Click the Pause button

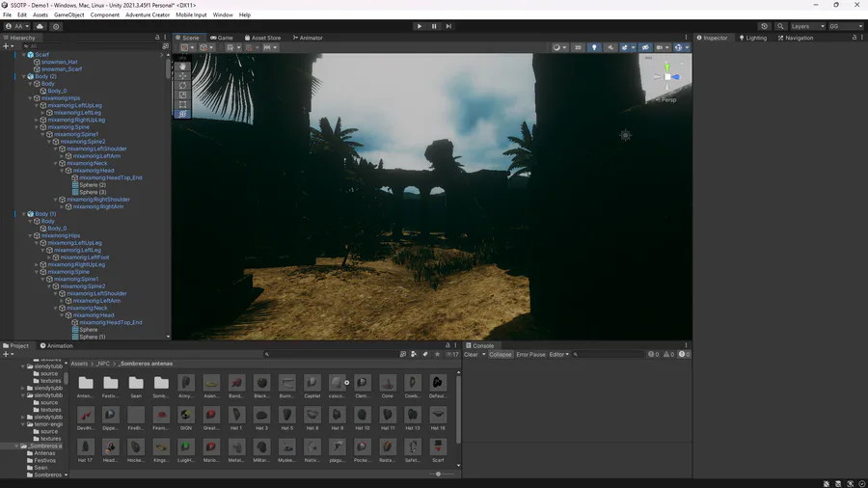pyautogui.click(x=434, y=26)
